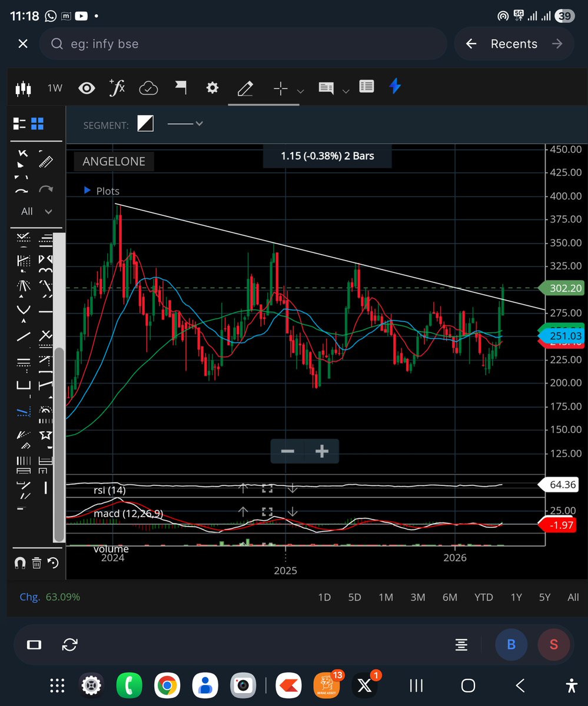This screenshot has height=706, width=588.
Task: Open the Android app drawer grid
Action: pyautogui.click(x=57, y=685)
